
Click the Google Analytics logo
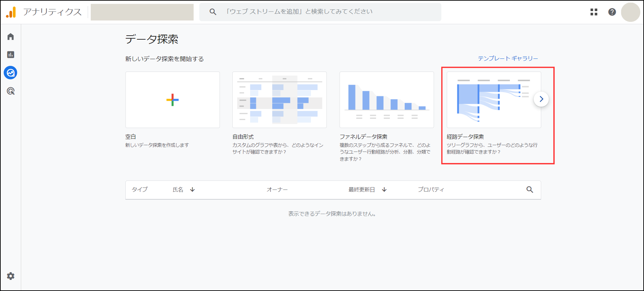[11, 12]
